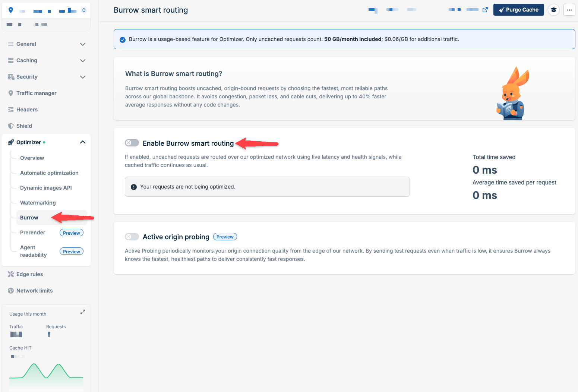Collapse the Optimizer section chevron
Image resolution: width=578 pixels, height=392 pixels.
point(83,142)
